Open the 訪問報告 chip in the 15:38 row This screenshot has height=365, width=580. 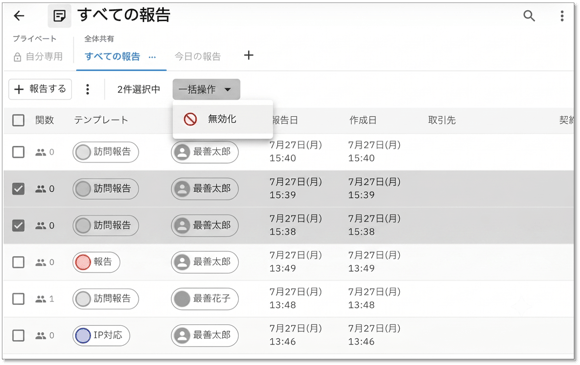pyautogui.click(x=105, y=226)
